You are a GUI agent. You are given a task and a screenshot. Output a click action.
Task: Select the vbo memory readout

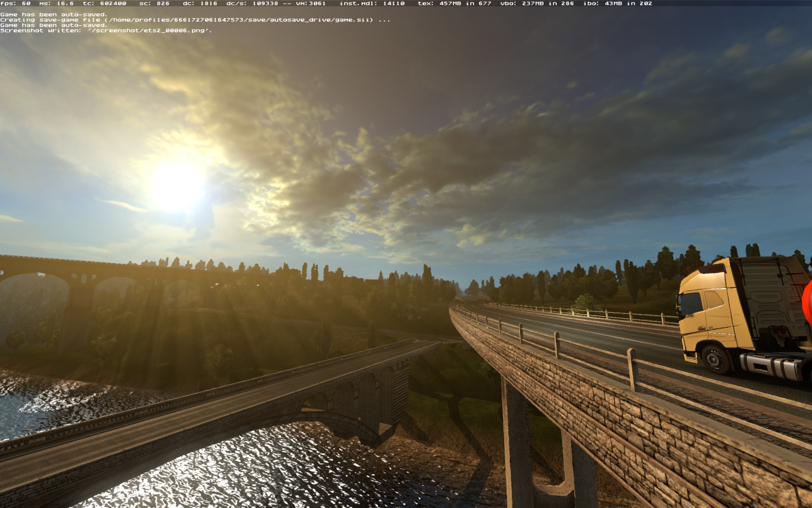pyautogui.click(x=537, y=3)
